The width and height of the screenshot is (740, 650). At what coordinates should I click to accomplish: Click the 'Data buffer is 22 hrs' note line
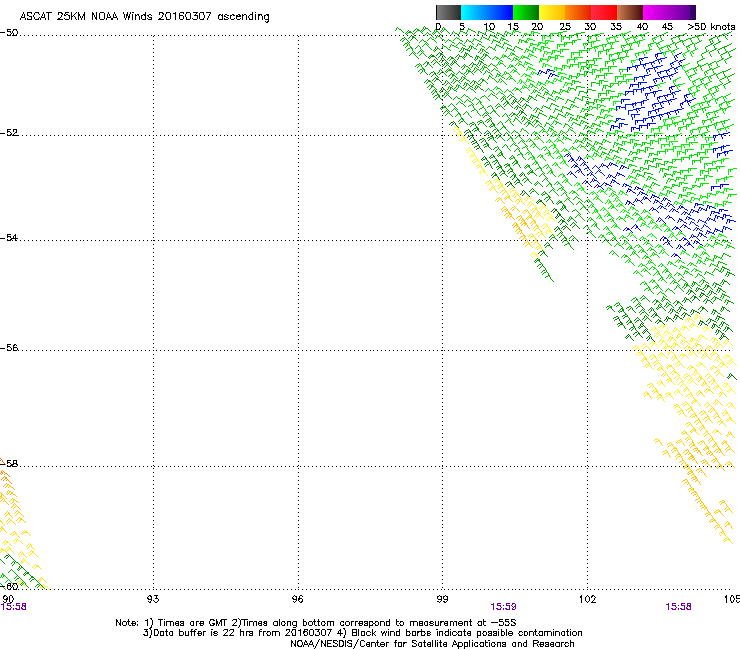click(362, 633)
